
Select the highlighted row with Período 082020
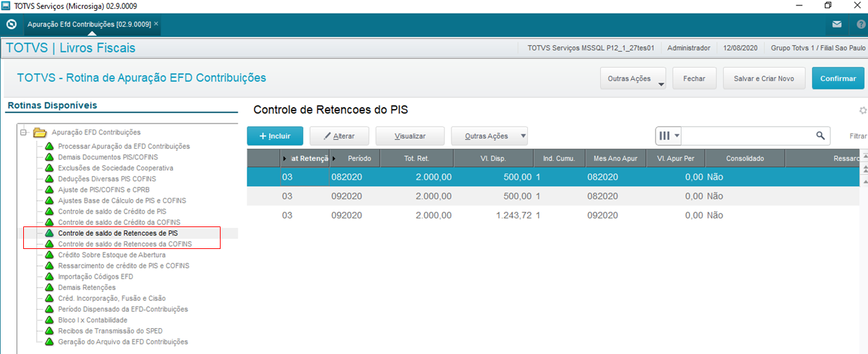coord(552,177)
